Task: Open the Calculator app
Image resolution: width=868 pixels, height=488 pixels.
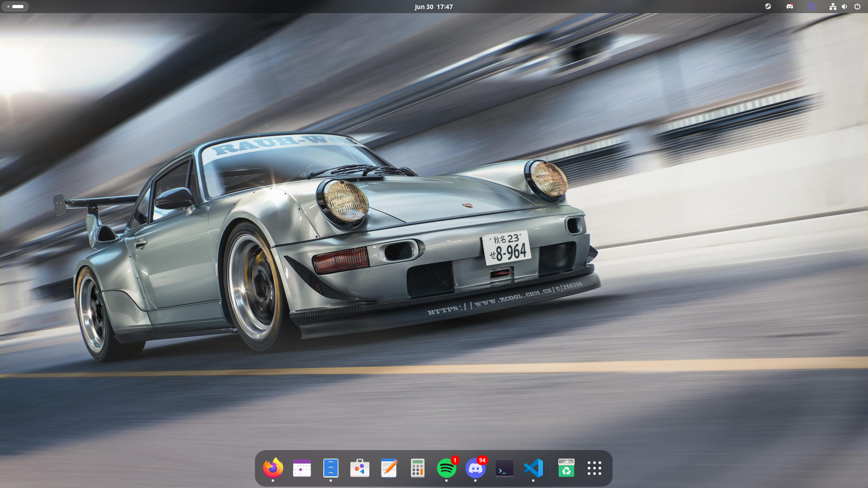Action: click(418, 468)
